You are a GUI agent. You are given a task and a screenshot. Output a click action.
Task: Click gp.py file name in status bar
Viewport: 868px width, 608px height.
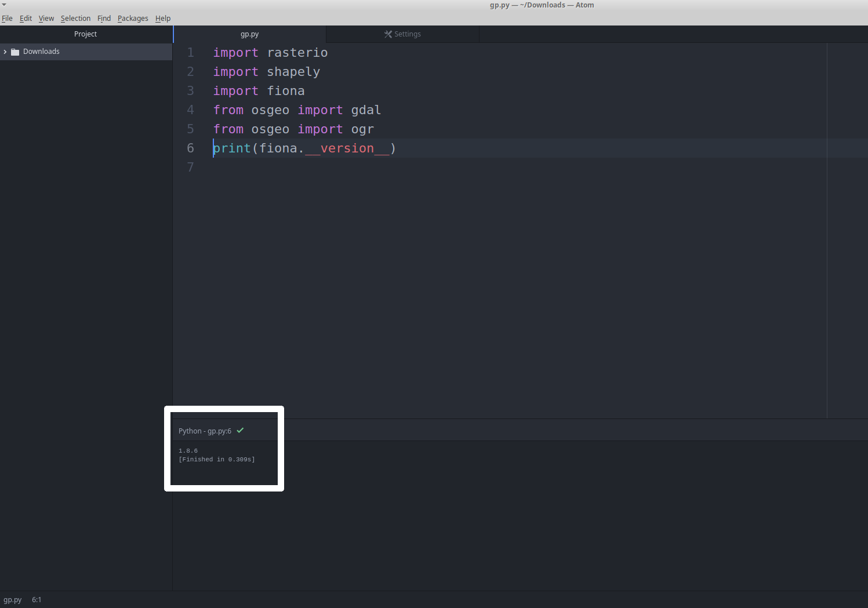(13, 600)
